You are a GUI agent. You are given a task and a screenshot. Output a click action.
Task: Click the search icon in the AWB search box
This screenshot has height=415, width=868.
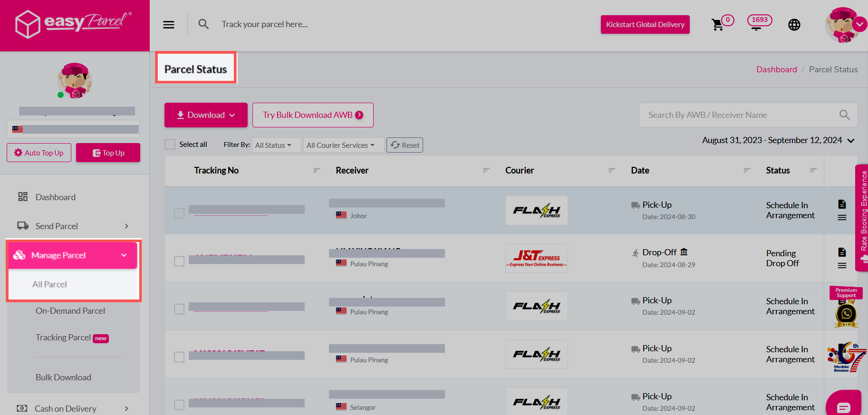tap(844, 115)
